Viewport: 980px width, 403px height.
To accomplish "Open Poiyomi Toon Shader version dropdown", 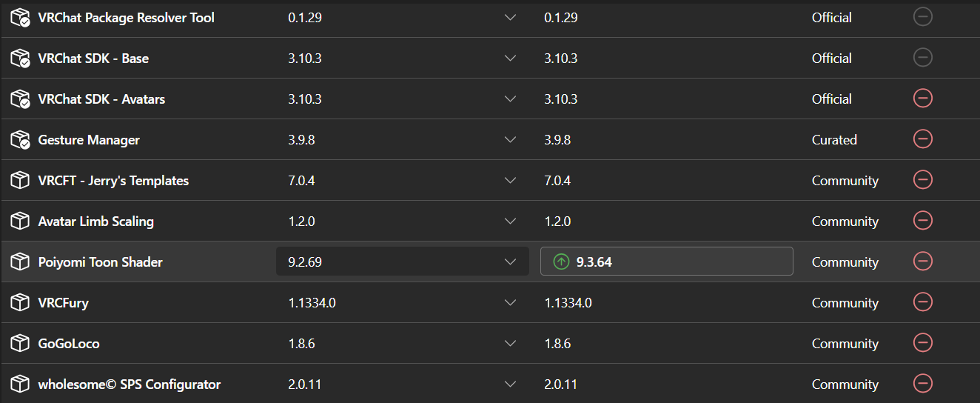I will (403, 262).
